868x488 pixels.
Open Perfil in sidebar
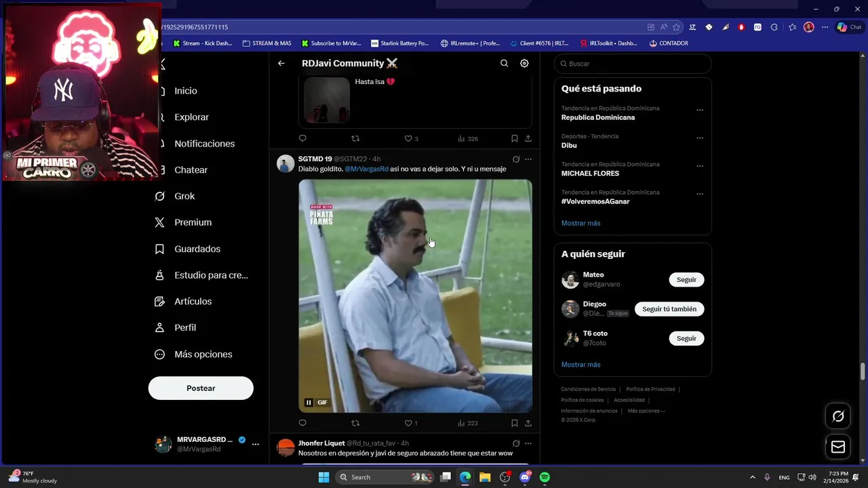click(185, 327)
